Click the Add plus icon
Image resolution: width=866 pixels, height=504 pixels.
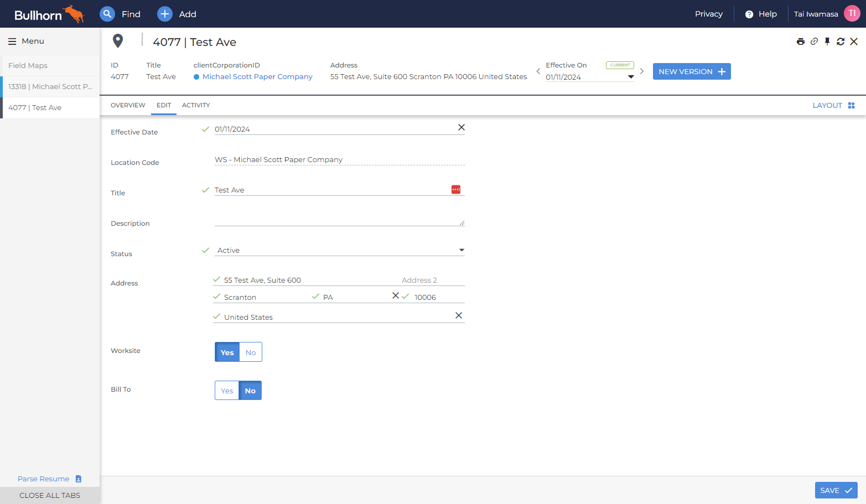165,14
